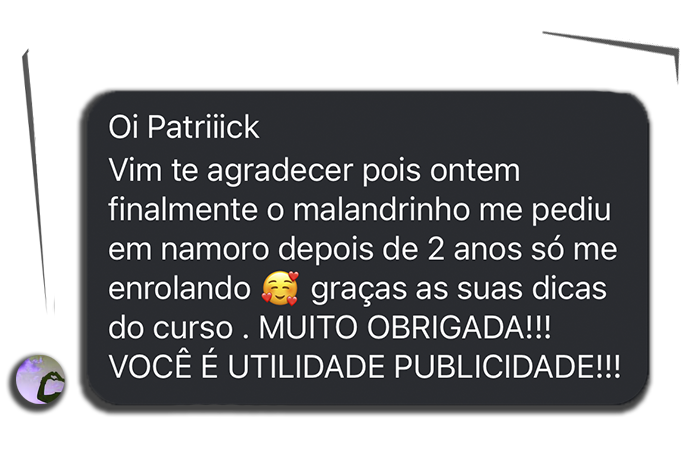This screenshot has width=696, height=452.
Task: Click the word 'graças' after the emoji
Action: (358, 289)
